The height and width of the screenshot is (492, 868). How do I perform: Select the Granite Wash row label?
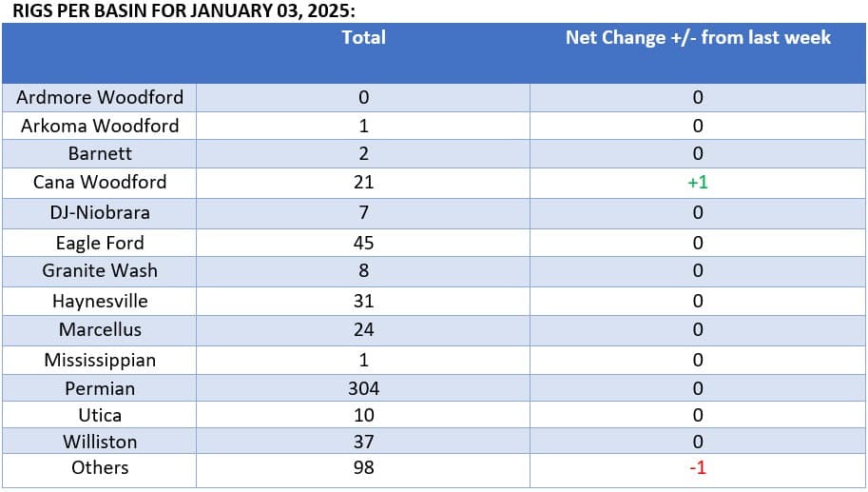(100, 271)
